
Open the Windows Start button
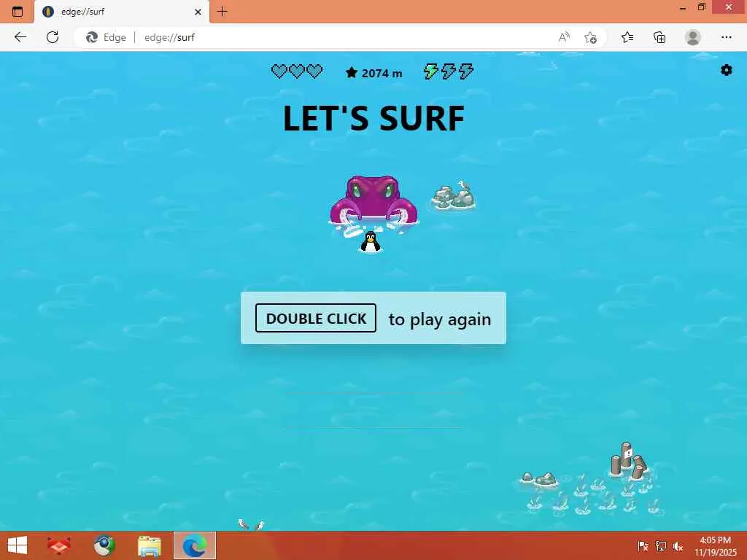point(18,545)
